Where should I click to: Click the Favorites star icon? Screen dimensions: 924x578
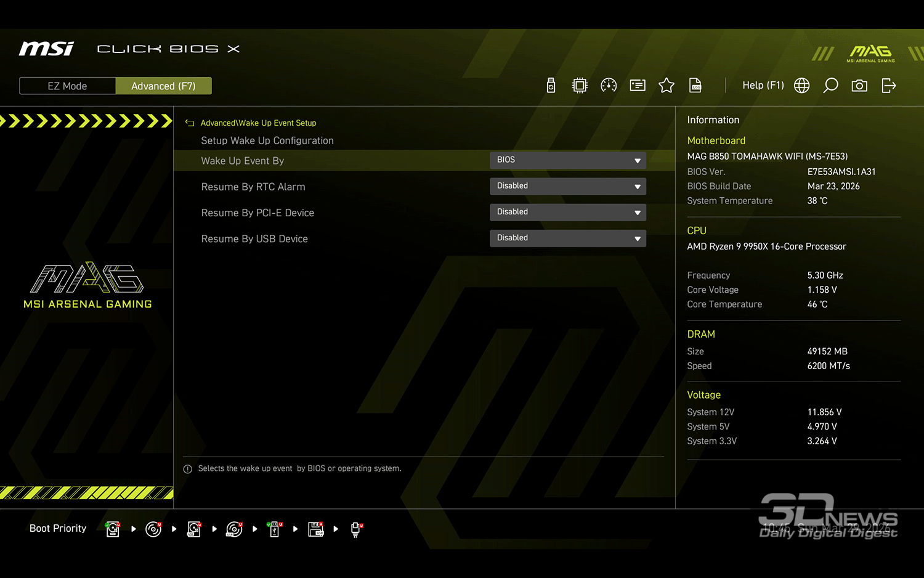[667, 86]
